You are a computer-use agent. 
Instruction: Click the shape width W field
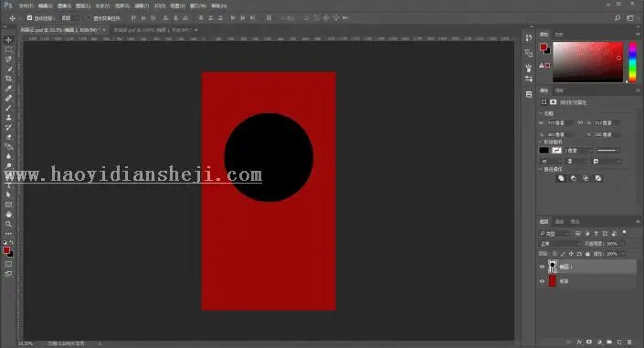pos(560,122)
